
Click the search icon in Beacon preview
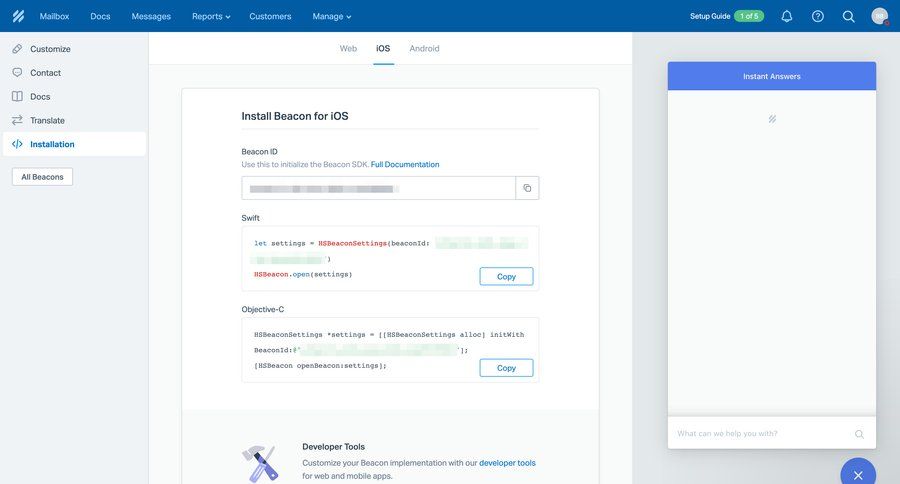pos(859,434)
